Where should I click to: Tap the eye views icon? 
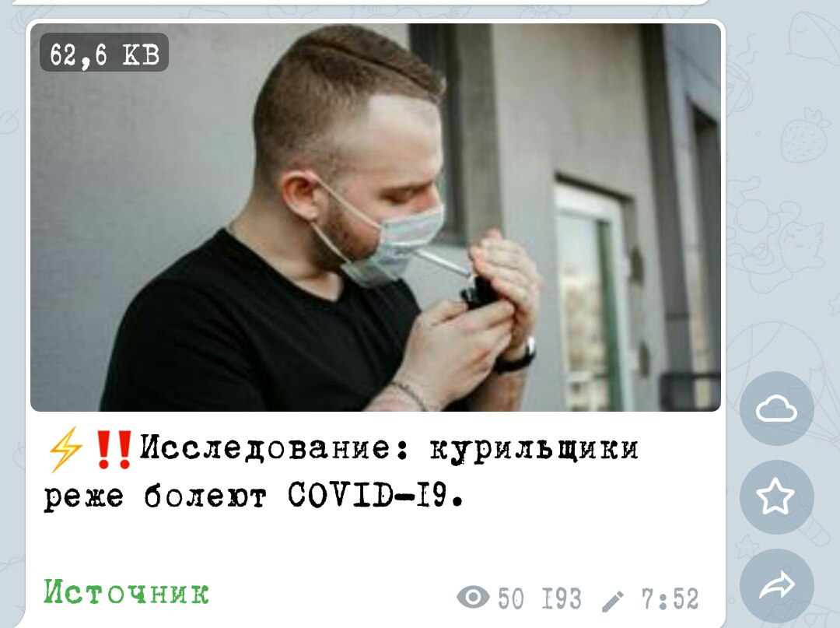click(x=473, y=597)
